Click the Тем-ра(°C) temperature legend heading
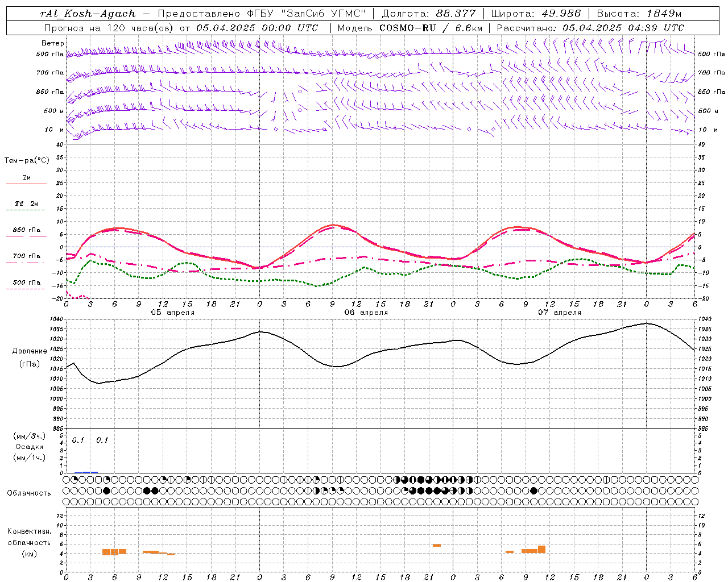The image size is (728, 582). (27, 161)
